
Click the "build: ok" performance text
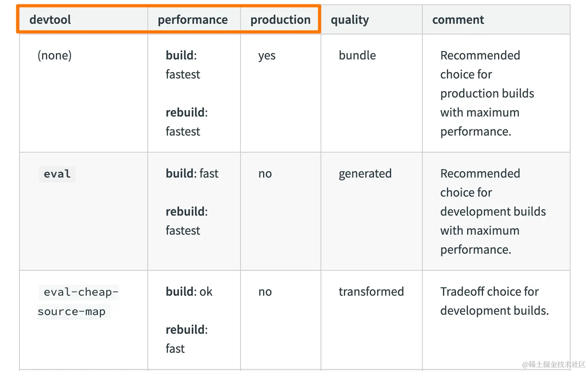[189, 292]
